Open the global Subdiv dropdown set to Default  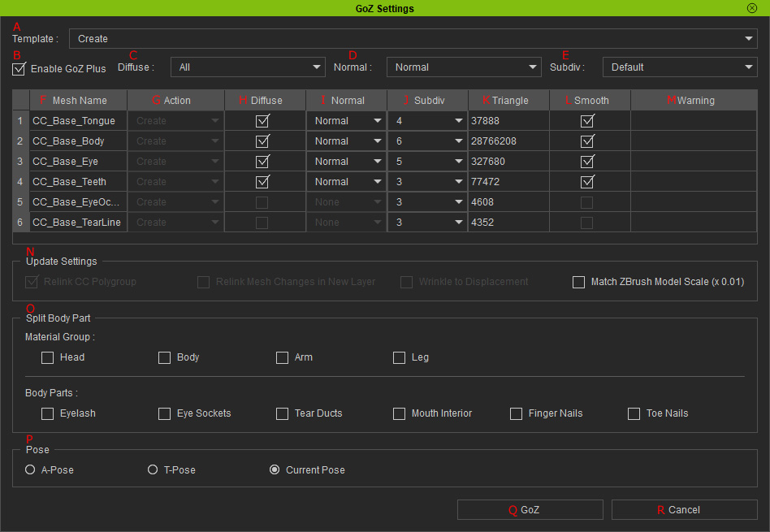[x=680, y=67]
